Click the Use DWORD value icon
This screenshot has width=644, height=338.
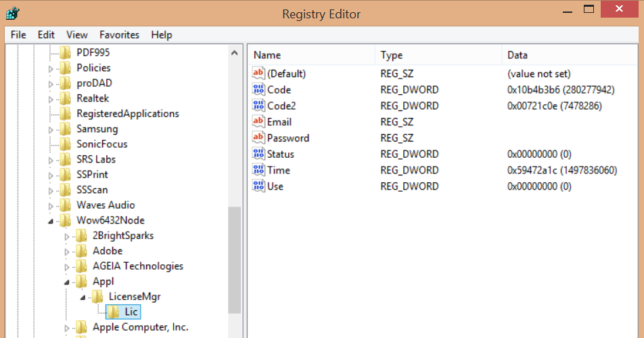[258, 186]
